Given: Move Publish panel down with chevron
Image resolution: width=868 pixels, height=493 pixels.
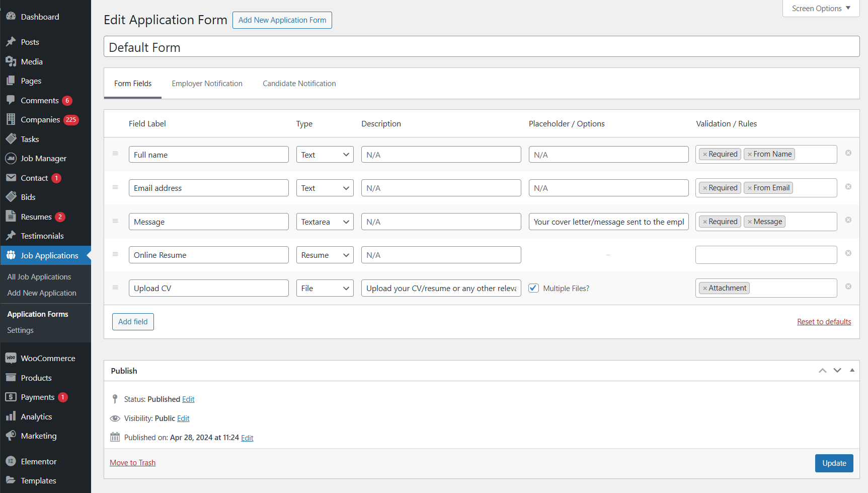Looking at the screenshot, I should pyautogui.click(x=837, y=370).
